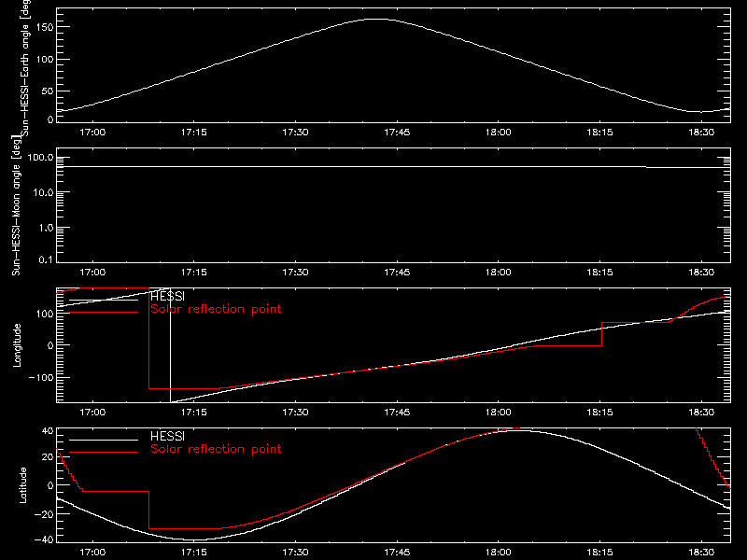Click 17:30 under the Latitude plot
Screen dimensions: 747x560
(295, 553)
